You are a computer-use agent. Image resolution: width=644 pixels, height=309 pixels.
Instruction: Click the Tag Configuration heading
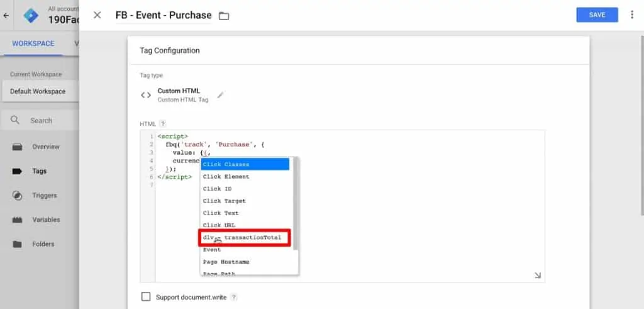tap(170, 50)
